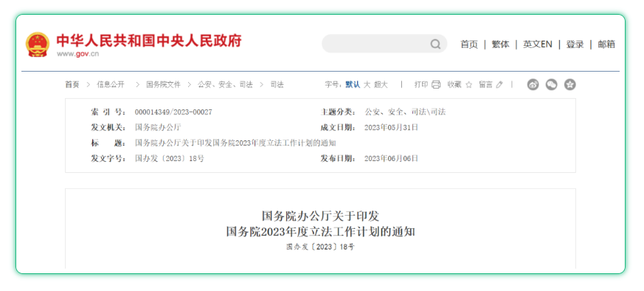Go to 首页 in the top navigation
Viewport: 644px width, 291px height.
[x=469, y=44]
